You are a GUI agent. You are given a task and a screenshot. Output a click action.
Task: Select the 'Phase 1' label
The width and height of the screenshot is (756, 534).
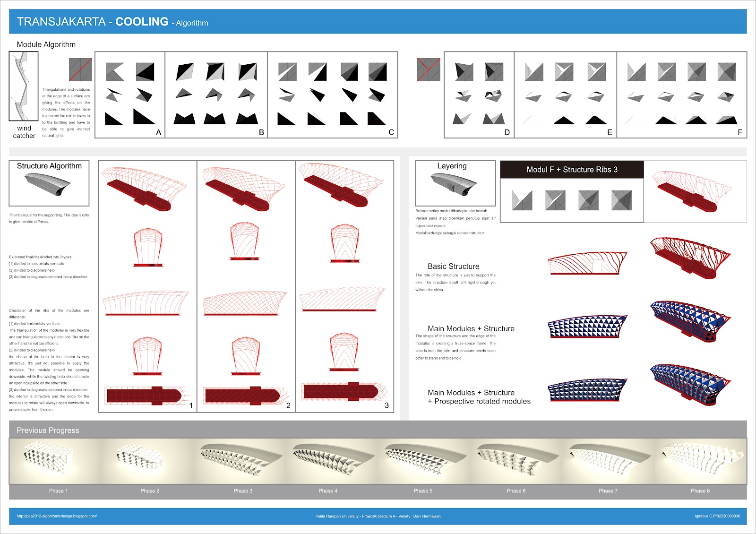tap(58, 491)
